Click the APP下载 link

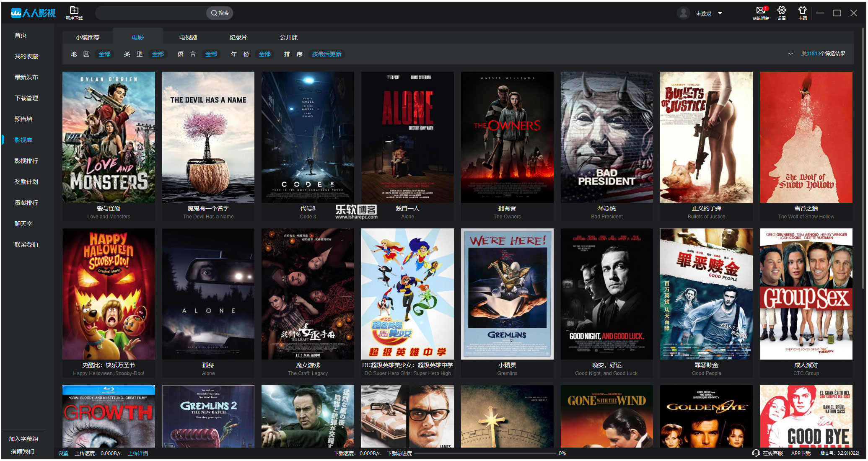pyautogui.click(x=801, y=453)
